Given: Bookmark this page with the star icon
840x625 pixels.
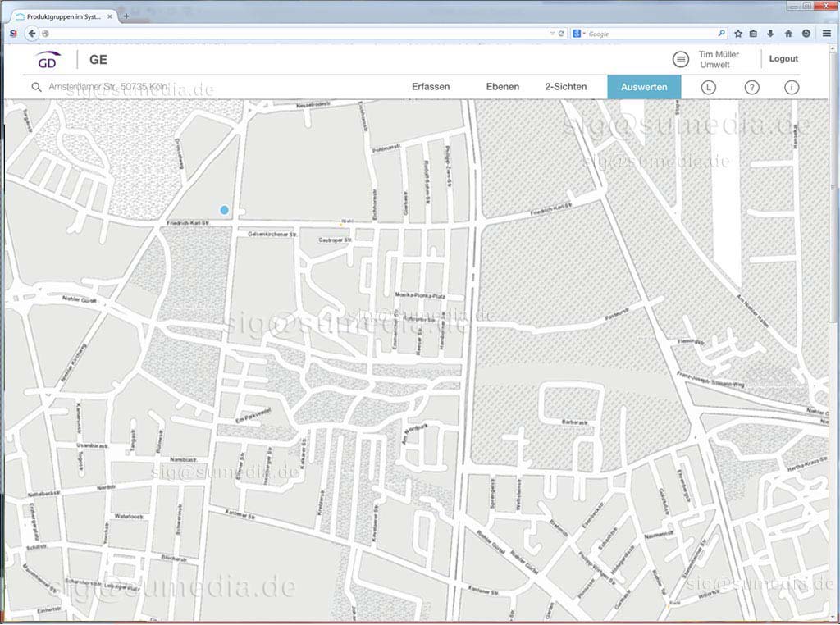Looking at the screenshot, I should (x=738, y=34).
